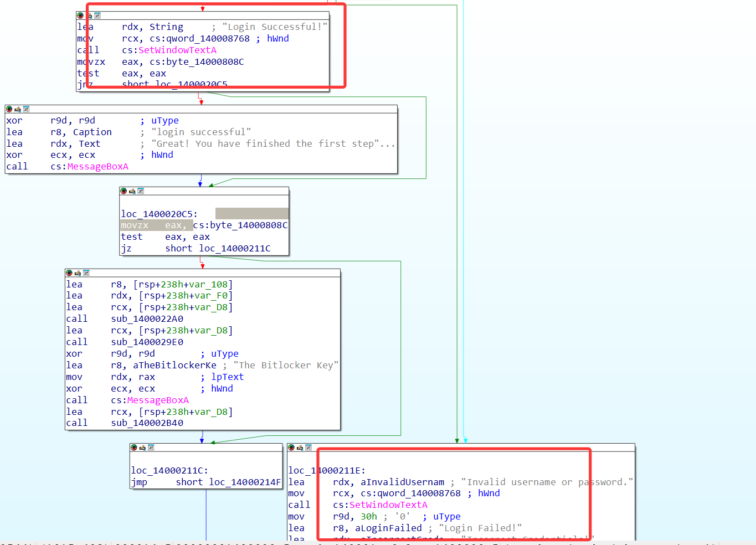
Task: Select SetWindowTextA in the Login Successful block
Action: (177, 50)
